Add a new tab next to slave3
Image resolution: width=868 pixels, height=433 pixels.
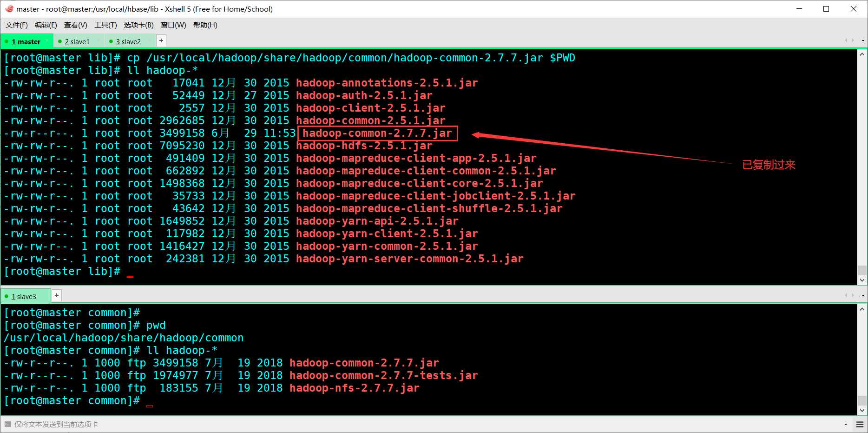[57, 295]
